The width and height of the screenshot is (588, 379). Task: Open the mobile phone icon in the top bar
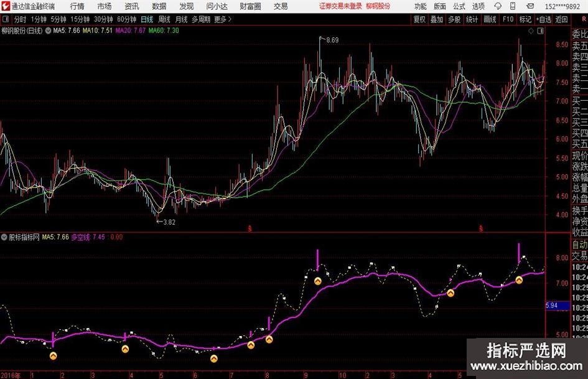click(513, 6)
